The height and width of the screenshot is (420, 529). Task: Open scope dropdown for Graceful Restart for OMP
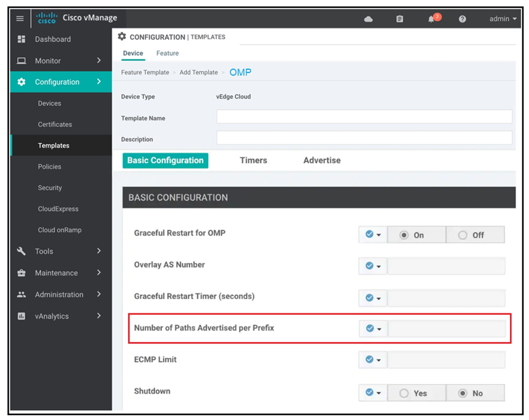click(373, 235)
